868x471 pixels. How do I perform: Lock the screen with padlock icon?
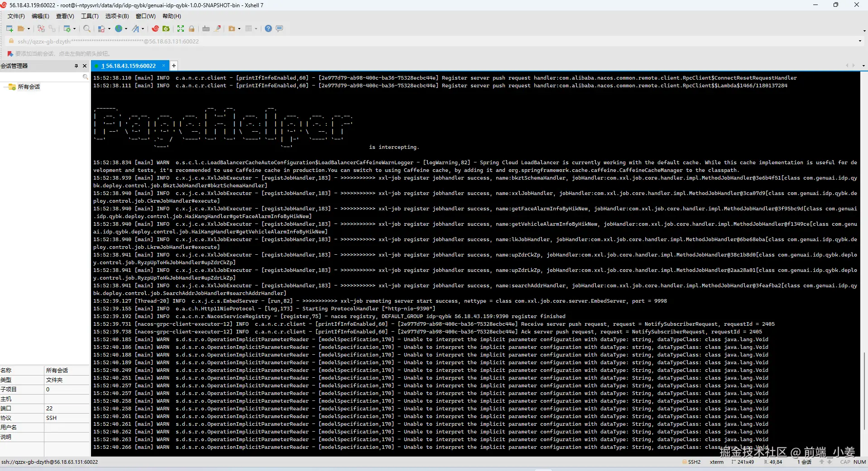tap(192, 29)
